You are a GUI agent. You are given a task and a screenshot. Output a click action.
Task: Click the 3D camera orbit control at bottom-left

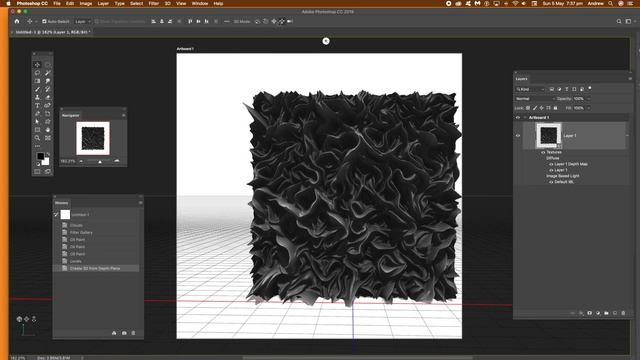(19, 319)
